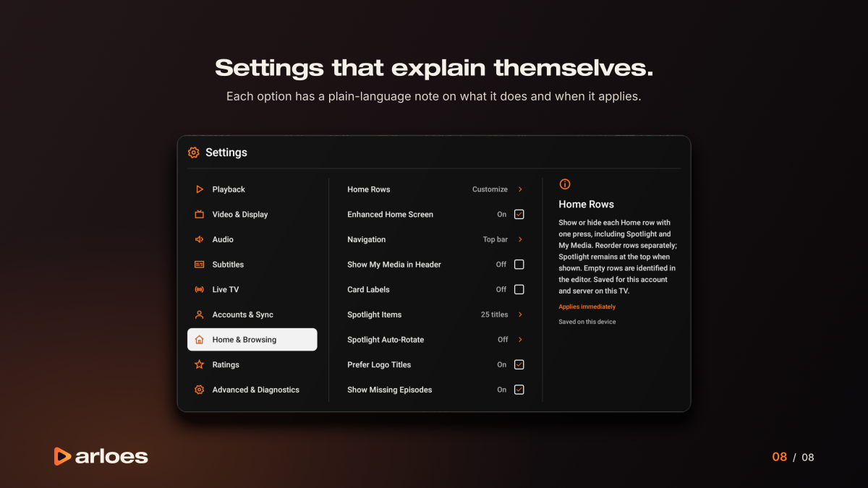Click the Video & Display TV icon
Image resolution: width=868 pixels, height=488 pixels.
pyautogui.click(x=200, y=214)
